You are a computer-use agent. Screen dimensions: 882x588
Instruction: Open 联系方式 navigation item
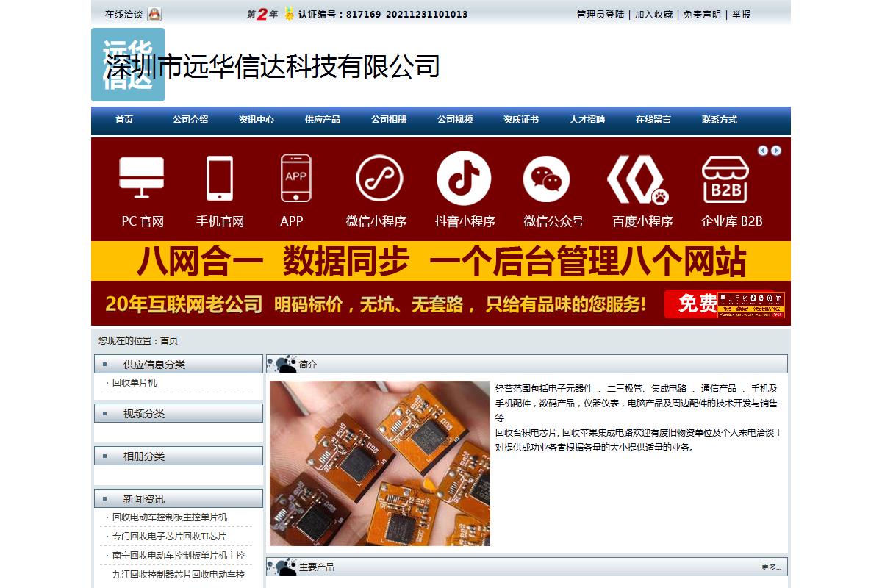720,120
